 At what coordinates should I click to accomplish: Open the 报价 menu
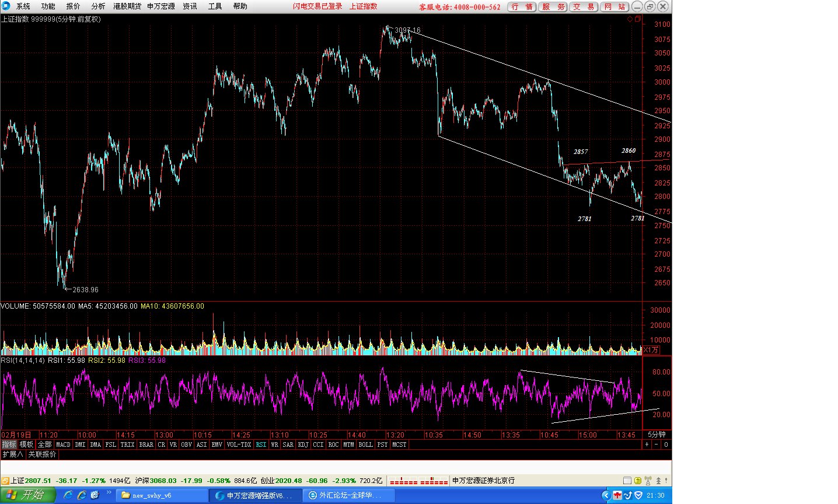pos(74,6)
